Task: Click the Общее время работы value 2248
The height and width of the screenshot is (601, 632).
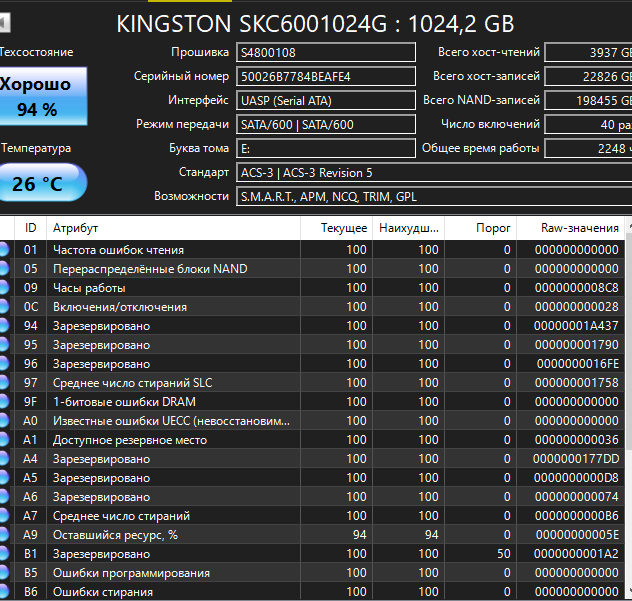Action: point(588,148)
